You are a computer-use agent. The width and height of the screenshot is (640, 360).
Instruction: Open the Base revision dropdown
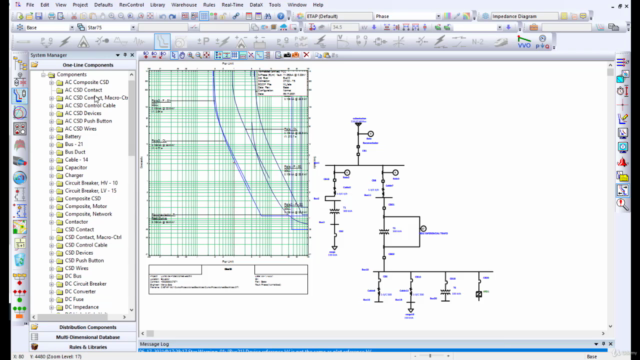(x=72, y=28)
